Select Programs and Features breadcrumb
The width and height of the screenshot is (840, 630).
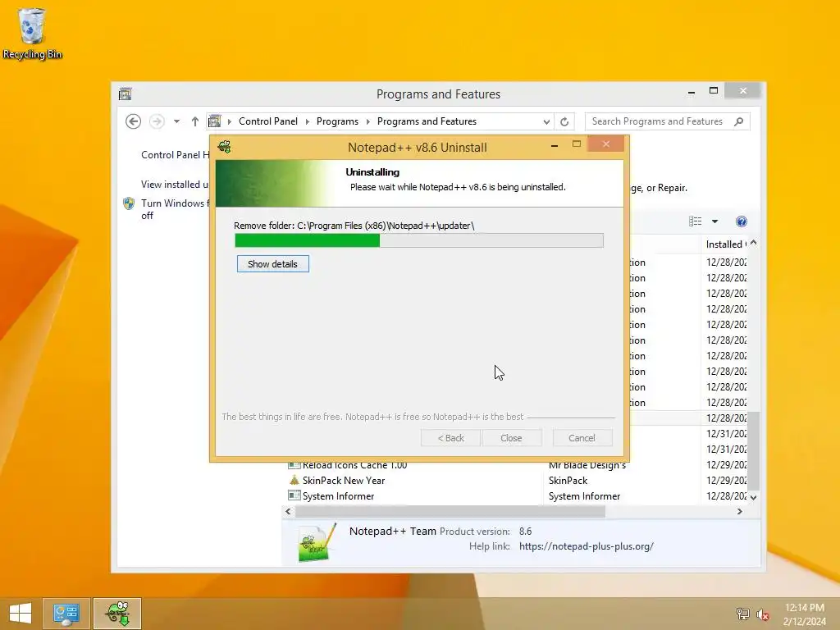click(x=427, y=121)
